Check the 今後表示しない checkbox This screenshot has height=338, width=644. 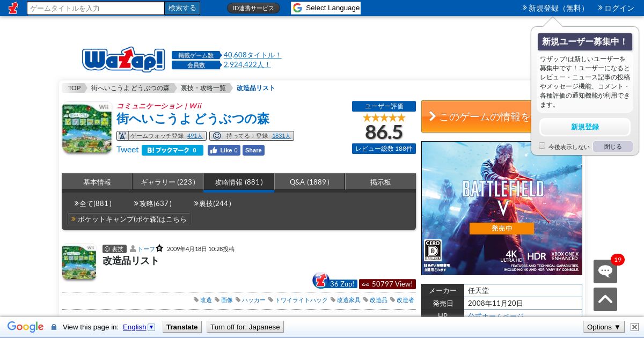[542, 146]
